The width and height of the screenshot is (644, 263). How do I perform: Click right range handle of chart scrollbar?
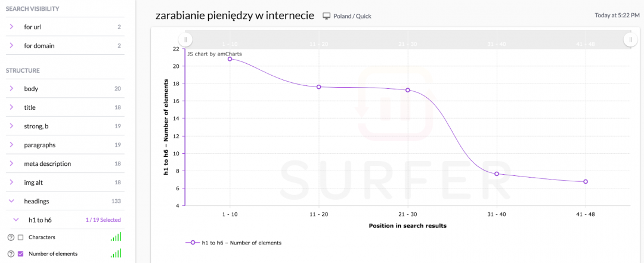tap(630, 39)
